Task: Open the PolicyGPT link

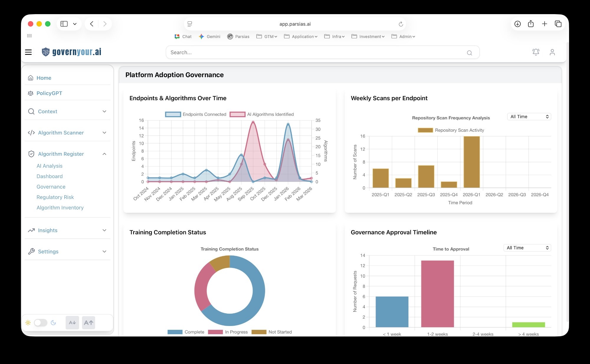Action: click(x=49, y=93)
